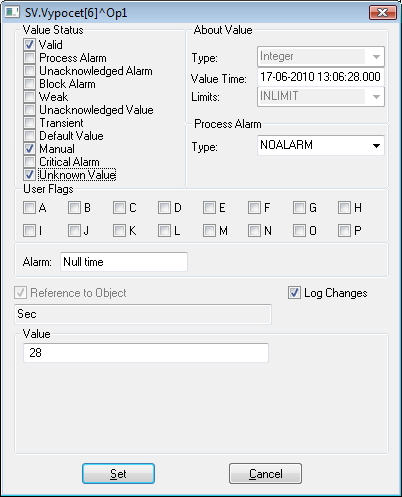Enable user flag E
The image size is (402, 497).
pyautogui.click(x=209, y=207)
